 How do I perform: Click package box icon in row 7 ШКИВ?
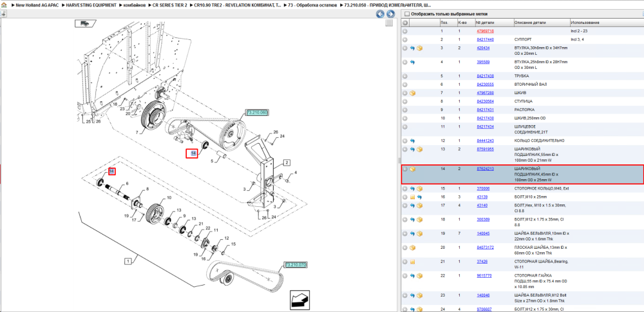[413, 93]
